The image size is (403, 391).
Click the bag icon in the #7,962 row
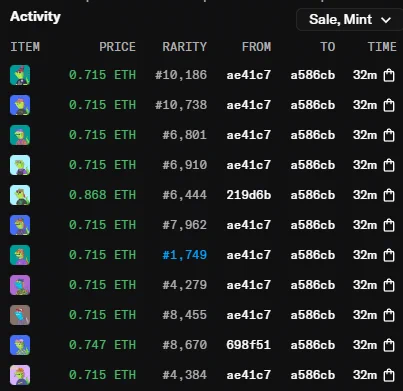click(x=389, y=225)
